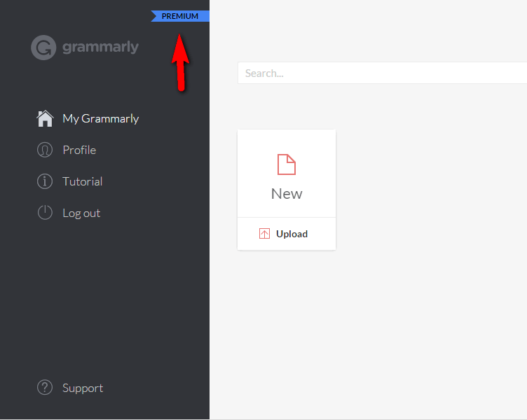Open the Support link
The height and width of the screenshot is (420, 527).
[x=83, y=388]
